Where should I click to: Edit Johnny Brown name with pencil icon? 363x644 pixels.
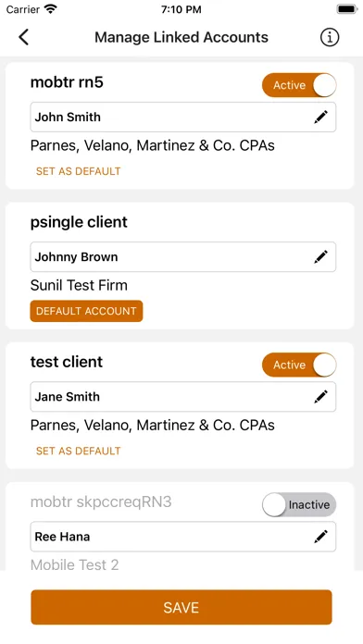click(320, 256)
